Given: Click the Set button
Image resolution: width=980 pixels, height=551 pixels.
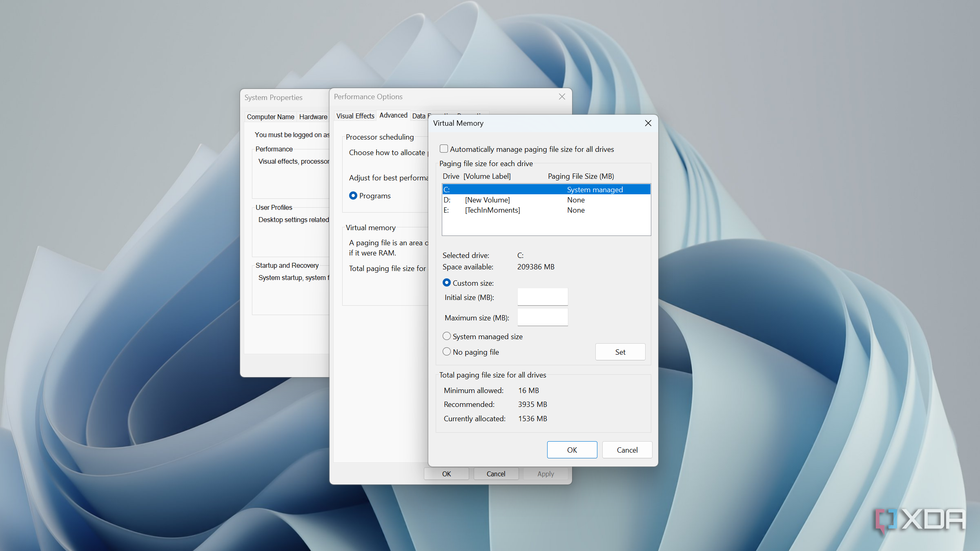Looking at the screenshot, I should (x=620, y=352).
